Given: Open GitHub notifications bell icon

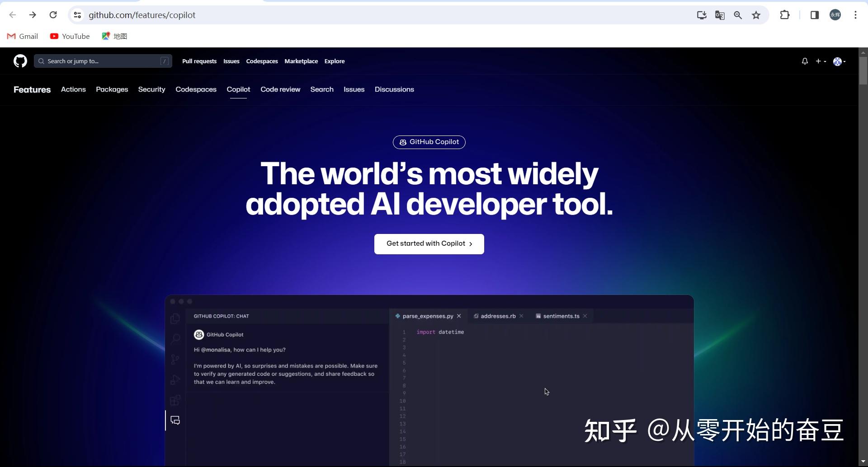Looking at the screenshot, I should [805, 61].
